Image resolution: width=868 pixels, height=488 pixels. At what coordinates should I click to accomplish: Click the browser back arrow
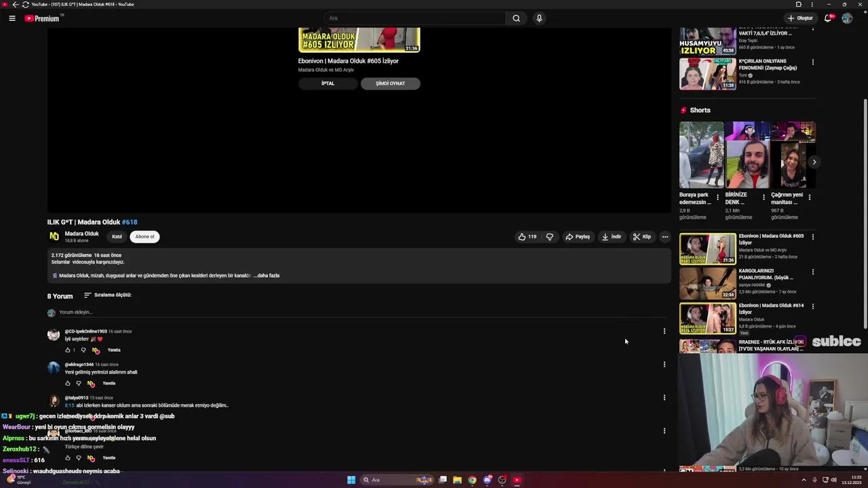pyautogui.click(x=16, y=4)
